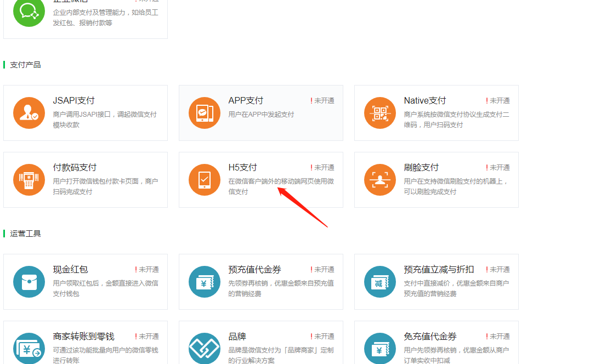Open the H5支付 product title
The height and width of the screenshot is (364, 595).
pyautogui.click(x=242, y=167)
